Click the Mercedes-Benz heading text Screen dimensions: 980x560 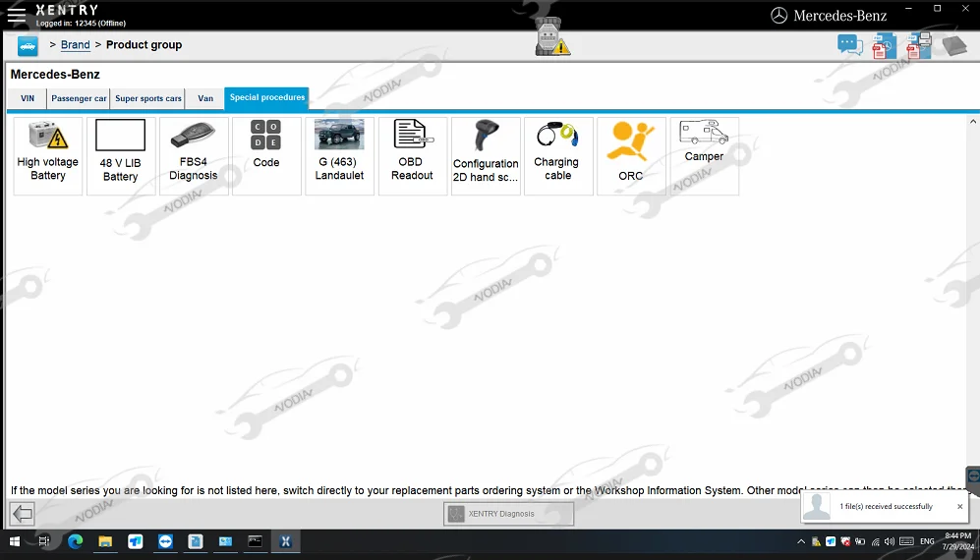55,75
